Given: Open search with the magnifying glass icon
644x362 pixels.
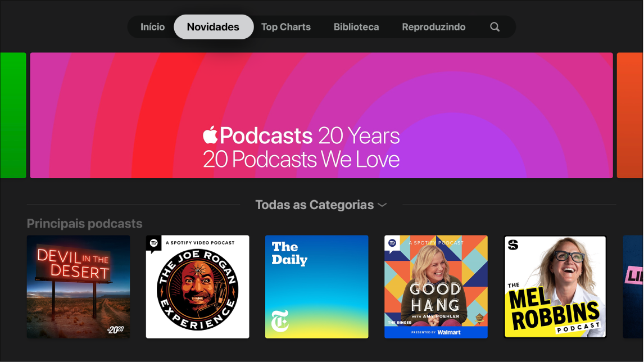Looking at the screenshot, I should [495, 26].
